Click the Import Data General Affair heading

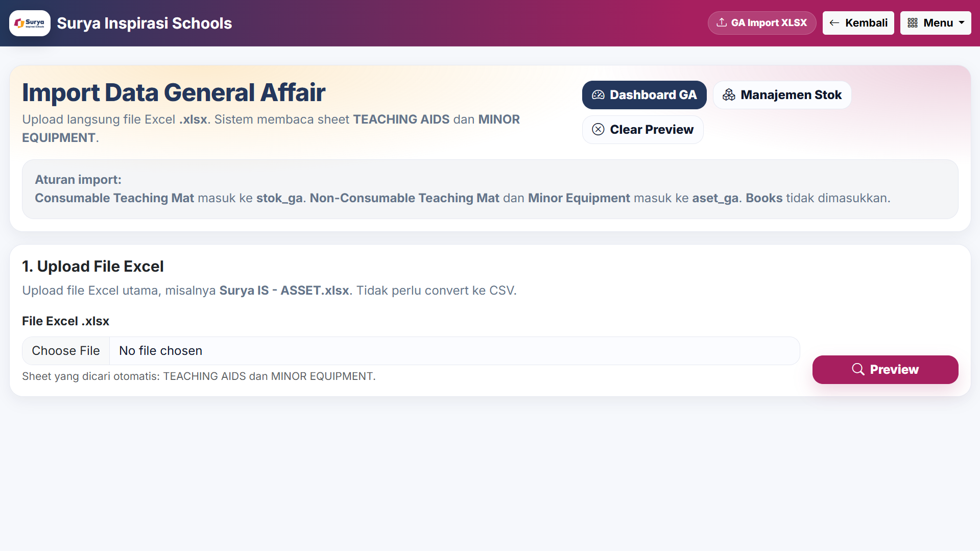(174, 92)
